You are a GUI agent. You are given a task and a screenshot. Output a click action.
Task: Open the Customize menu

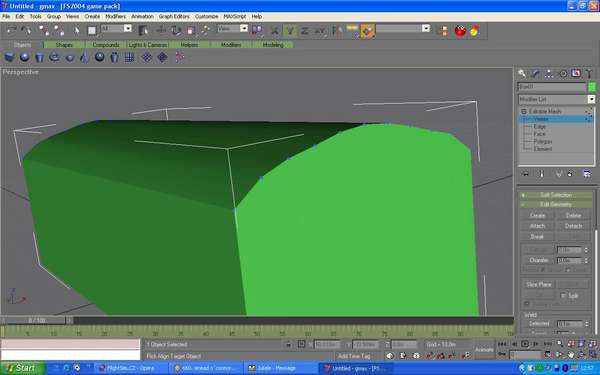click(206, 16)
